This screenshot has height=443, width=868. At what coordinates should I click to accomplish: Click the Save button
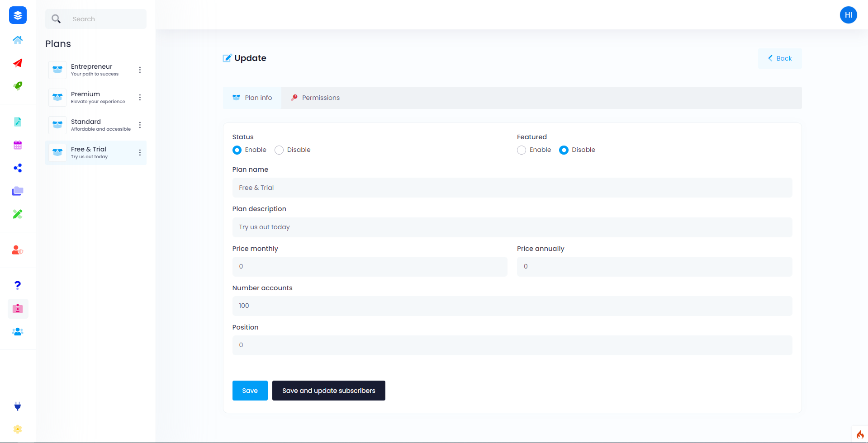point(250,391)
